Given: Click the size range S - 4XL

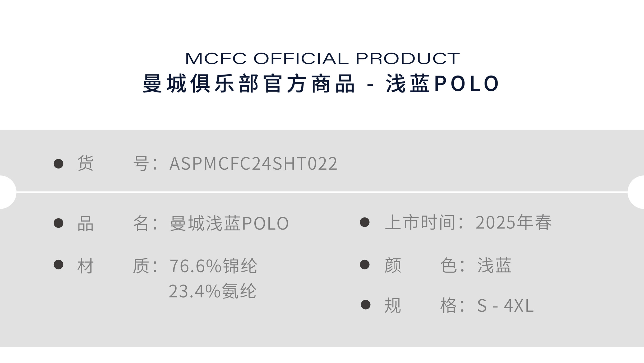Looking at the screenshot, I should pos(505,306).
